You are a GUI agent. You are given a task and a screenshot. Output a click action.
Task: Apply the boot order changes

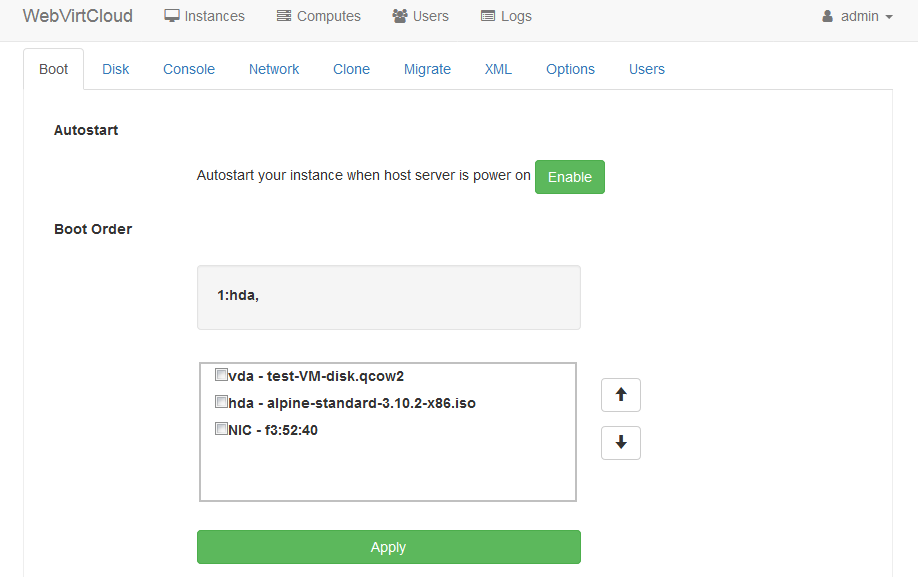pos(388,547)
